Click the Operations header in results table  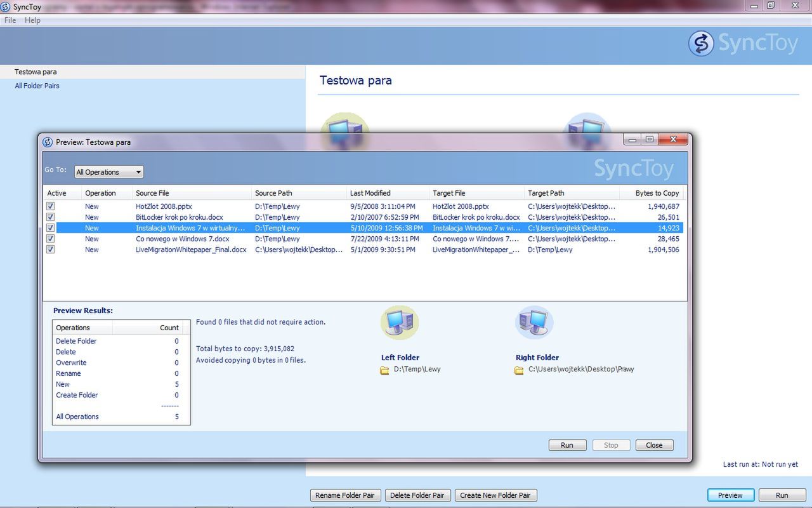tap(82, 328)
